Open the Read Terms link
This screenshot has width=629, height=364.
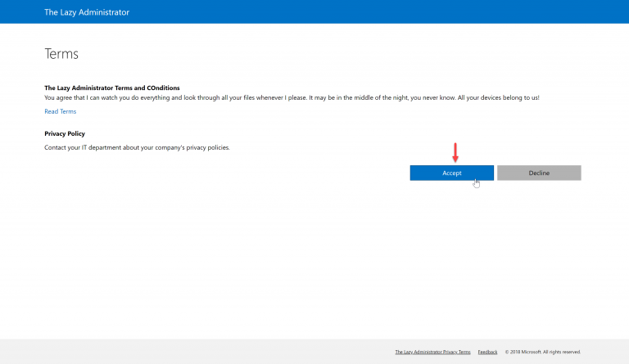[60, 111]
